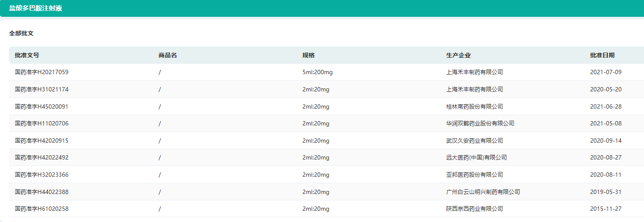Click the 盐酸多巴胺注射液 page title

point(36,8)
